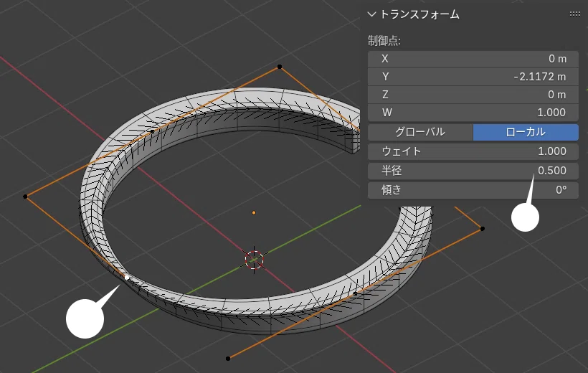Viewport: 588px width, 373px height.
Task: Click the ウェイト value field
Action: [x=473, y=151]
